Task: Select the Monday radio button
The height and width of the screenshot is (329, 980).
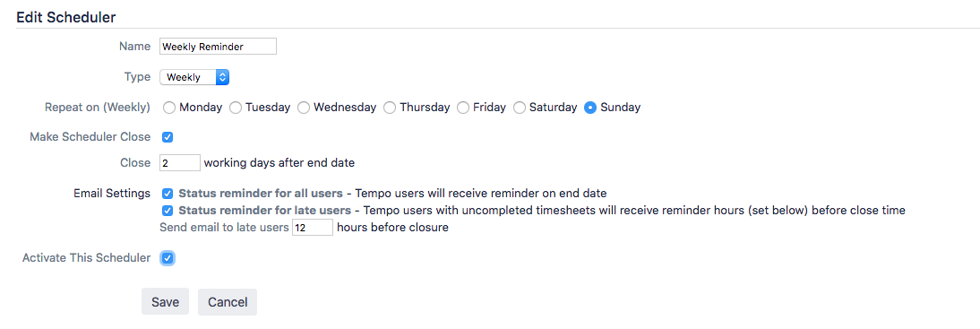Action: pyautogui.click(x=168, y=108)
